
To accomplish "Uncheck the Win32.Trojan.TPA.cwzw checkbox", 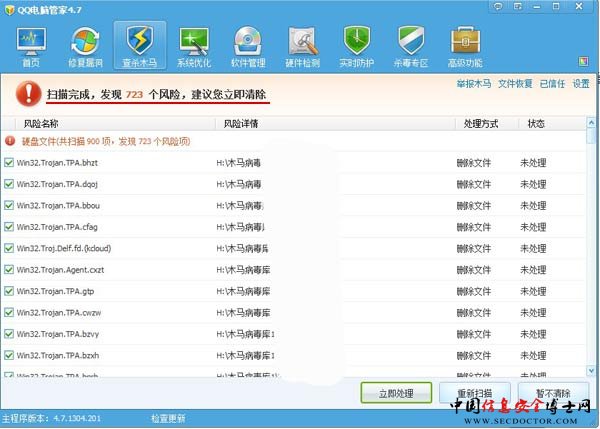I will coord(9,313).
